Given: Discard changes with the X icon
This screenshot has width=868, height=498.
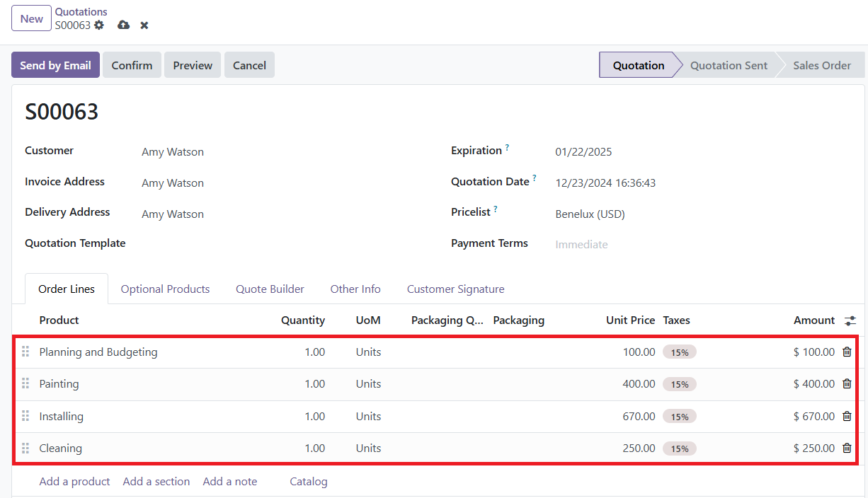Looking at the screenshot, I should pos(144,25).
